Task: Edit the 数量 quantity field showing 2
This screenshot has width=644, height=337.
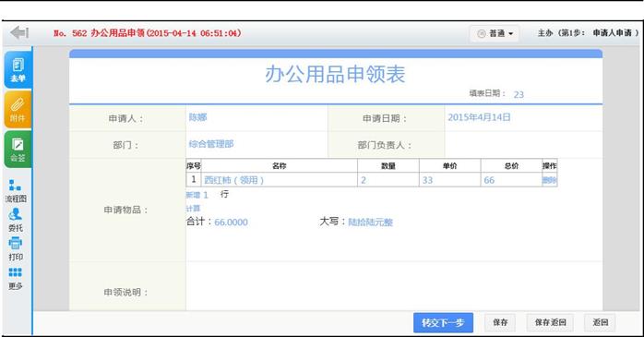Action: click(x=388, y=180)
